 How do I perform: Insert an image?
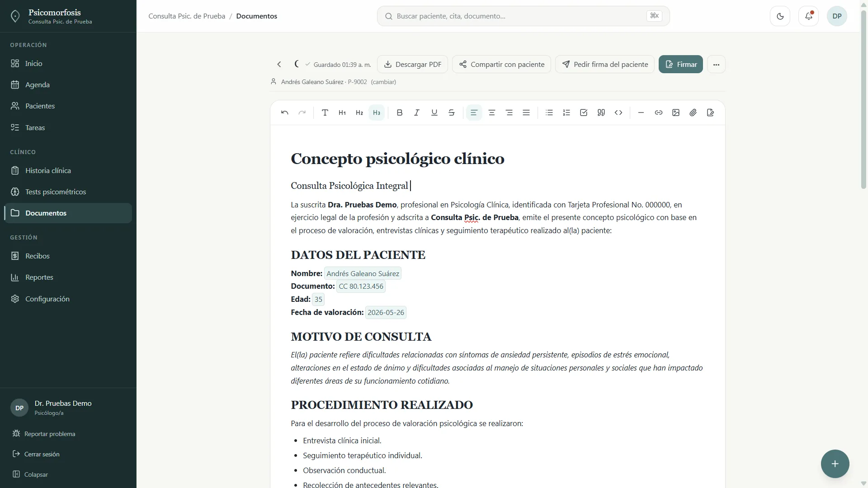point(676,113)
